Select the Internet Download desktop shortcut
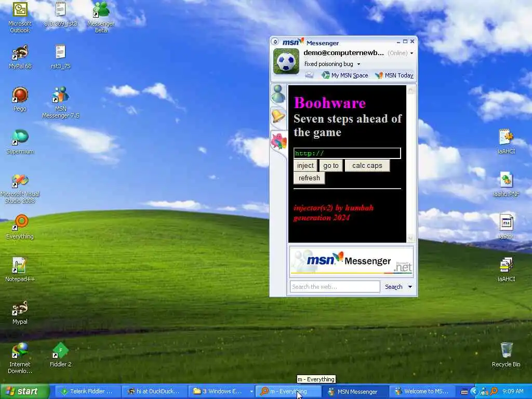Image resolution: width=532 pixels, height=399 pixels. pos(20,358)
